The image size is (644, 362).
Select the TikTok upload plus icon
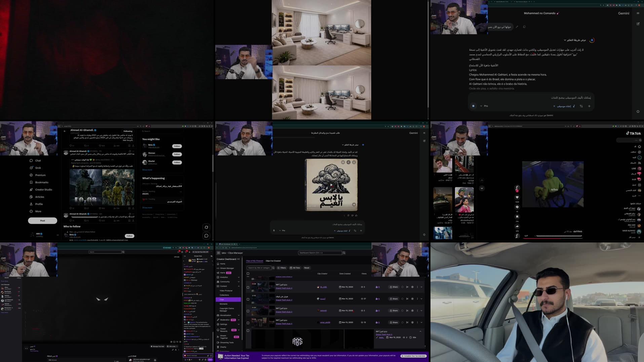[639, 185]
